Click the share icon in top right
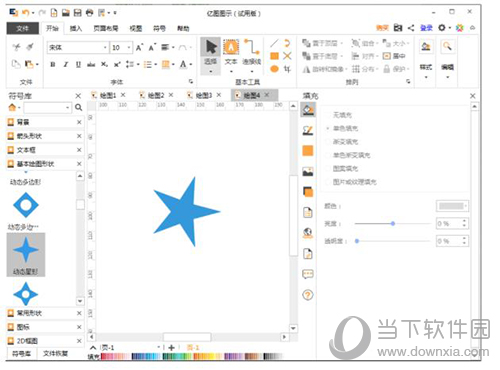 (411, 28)
